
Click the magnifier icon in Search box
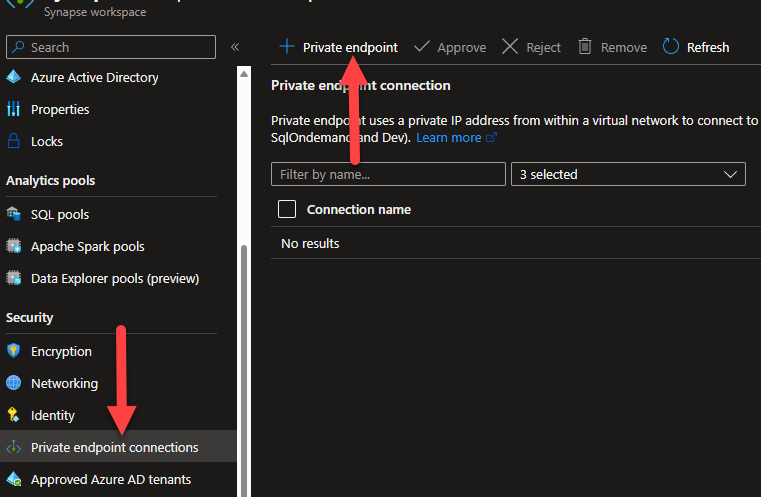(x=18, y=47)
